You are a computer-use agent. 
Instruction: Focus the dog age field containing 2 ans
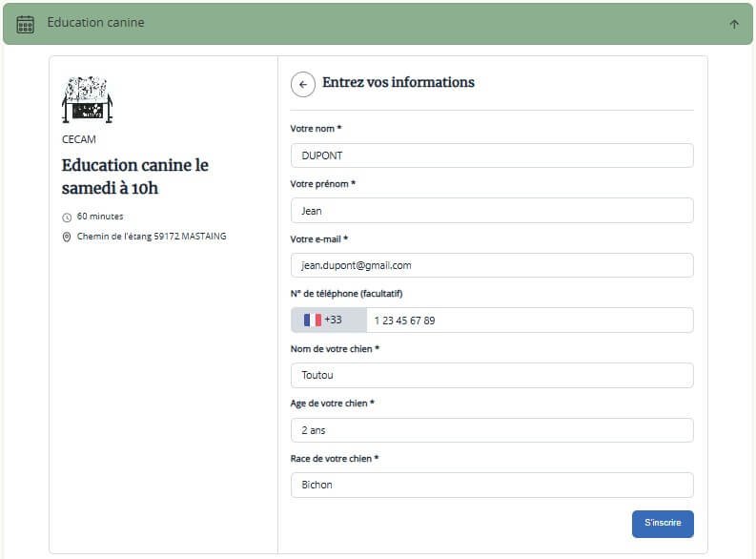coord(492,430)
